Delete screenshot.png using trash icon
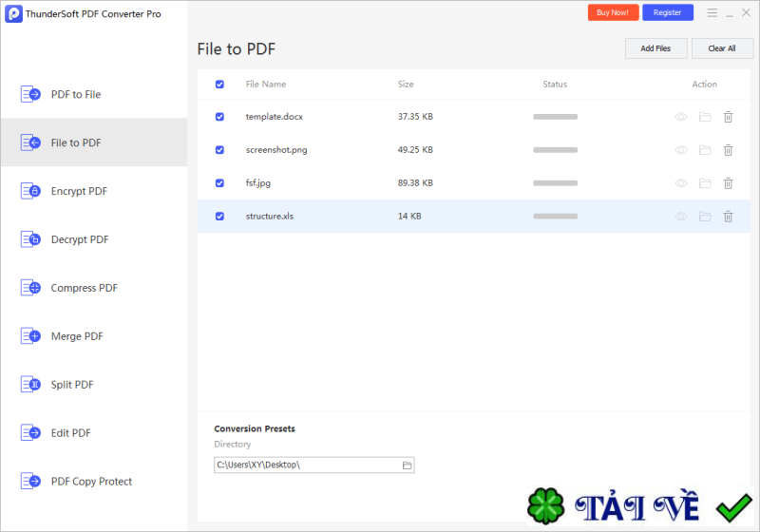This screenshot has height=532, width=760. (728, 150)
